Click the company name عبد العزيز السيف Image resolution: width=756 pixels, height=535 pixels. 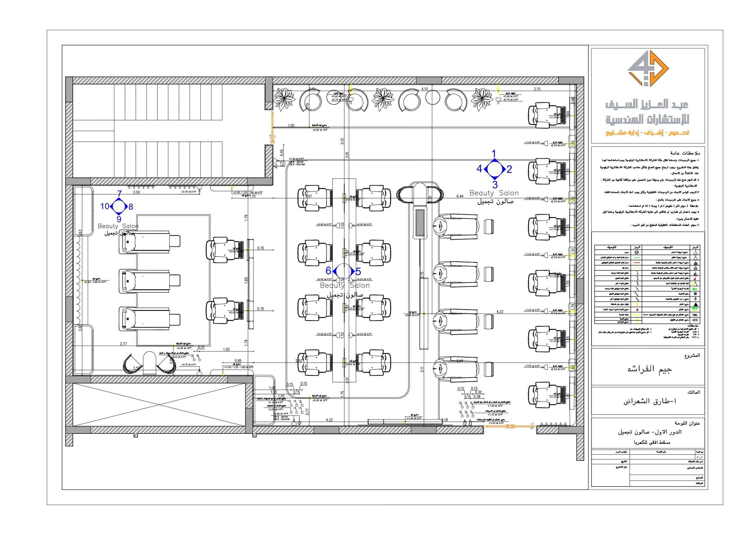point(647,104)
